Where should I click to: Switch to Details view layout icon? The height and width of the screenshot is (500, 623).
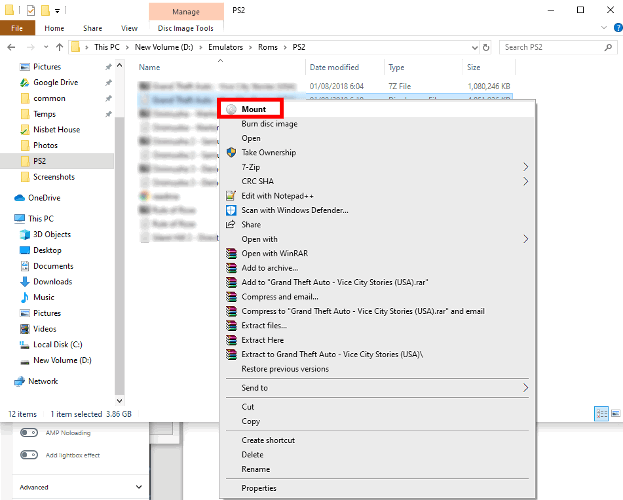[601, 414]
